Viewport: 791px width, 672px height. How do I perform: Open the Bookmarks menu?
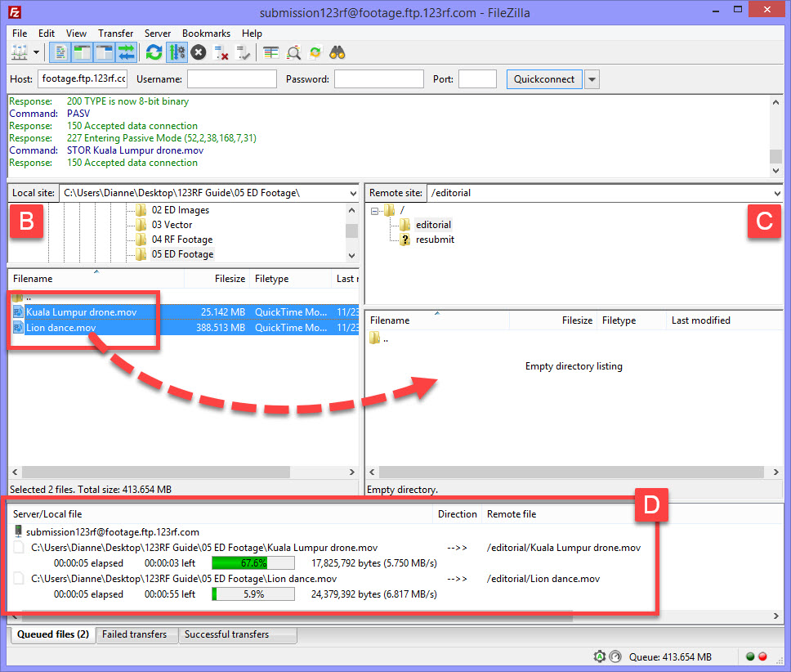[x=206, y=34]
